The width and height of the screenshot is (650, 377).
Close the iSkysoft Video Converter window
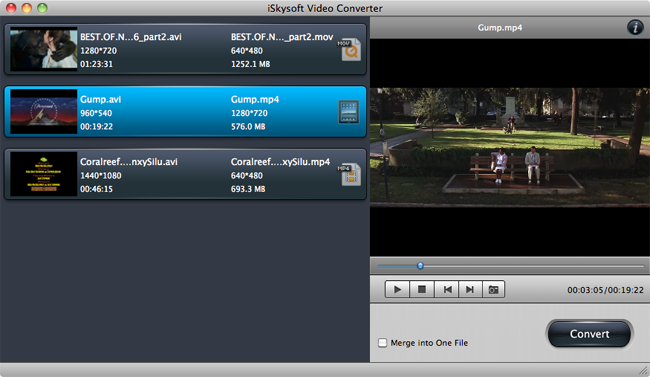pyautogui.click(x=11, y=8)
